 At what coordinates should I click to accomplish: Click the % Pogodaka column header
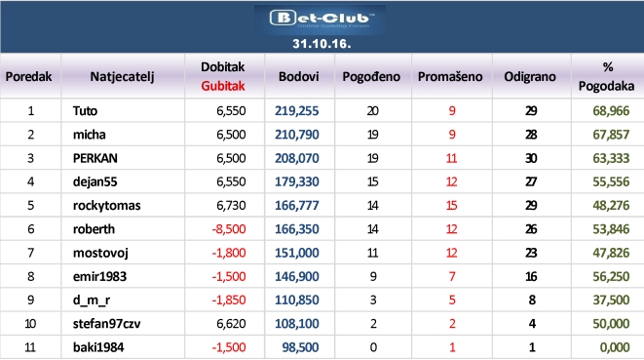point(607,76)
